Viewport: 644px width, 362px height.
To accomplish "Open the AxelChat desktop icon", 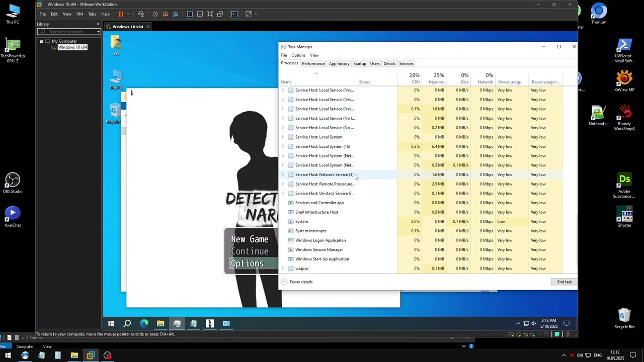I will point(13,217).
